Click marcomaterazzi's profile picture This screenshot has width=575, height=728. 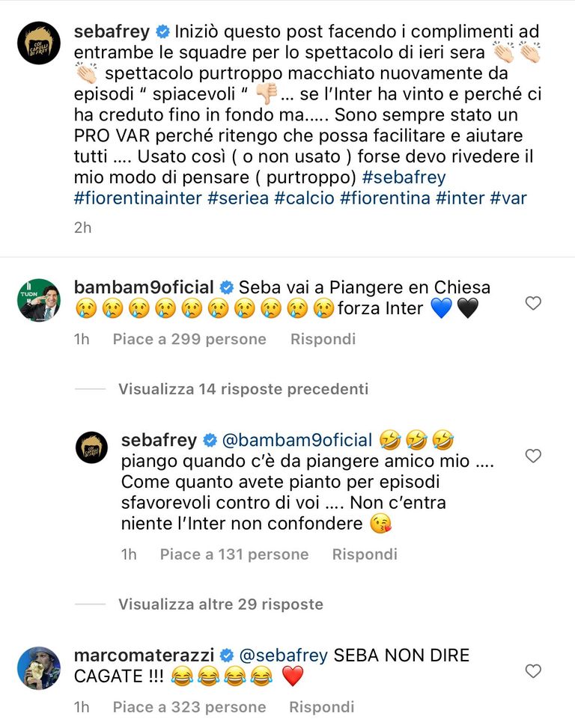click(37, 664)
